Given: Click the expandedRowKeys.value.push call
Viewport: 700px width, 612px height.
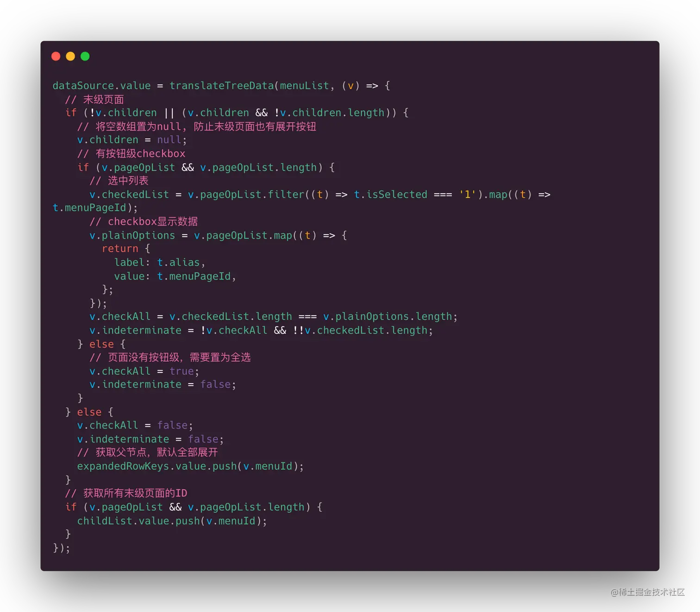Looking at the screenshot, I should pos(190,466).
